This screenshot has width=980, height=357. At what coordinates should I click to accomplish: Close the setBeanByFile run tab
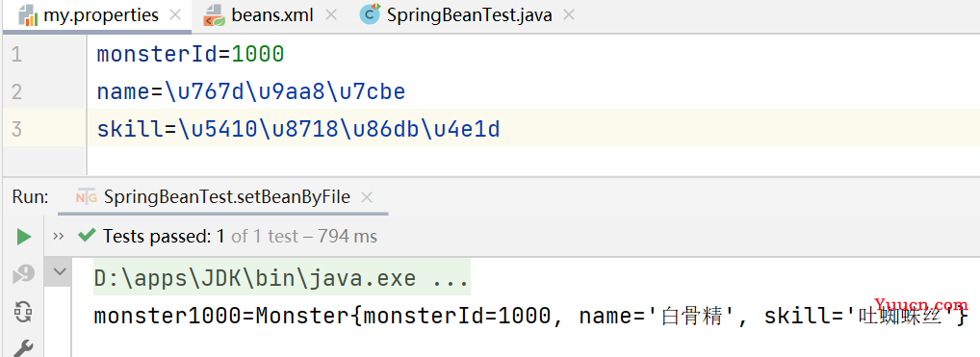click(x=367, y=197)
